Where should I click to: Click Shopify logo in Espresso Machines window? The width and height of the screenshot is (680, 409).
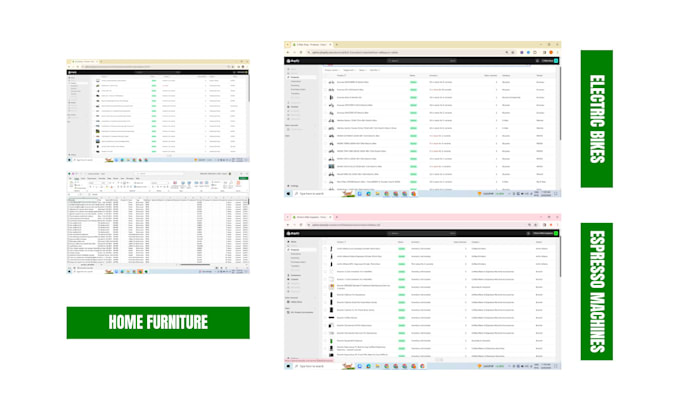(293, 233)
